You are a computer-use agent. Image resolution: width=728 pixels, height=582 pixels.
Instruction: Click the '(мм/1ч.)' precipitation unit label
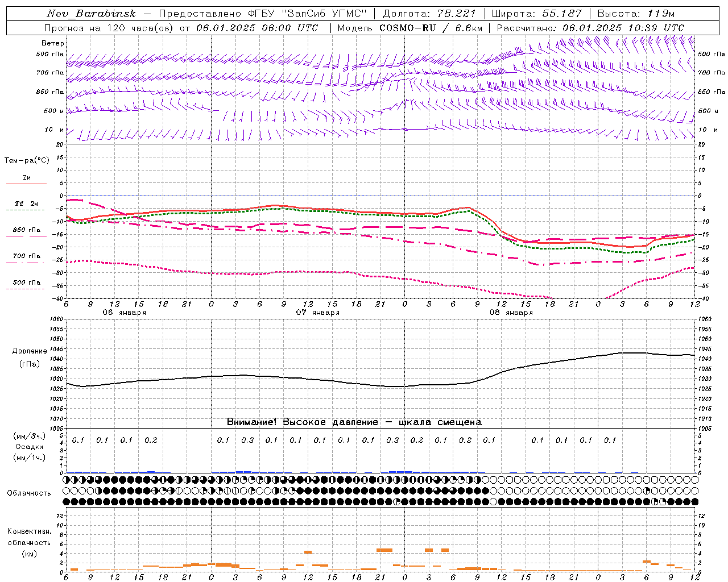pos(30,458)
